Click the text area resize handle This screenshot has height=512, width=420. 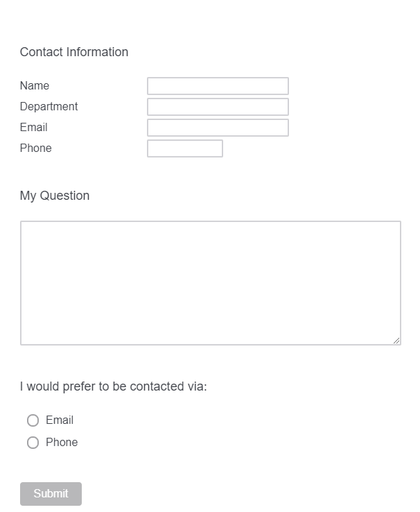click(x=396, y=341)
